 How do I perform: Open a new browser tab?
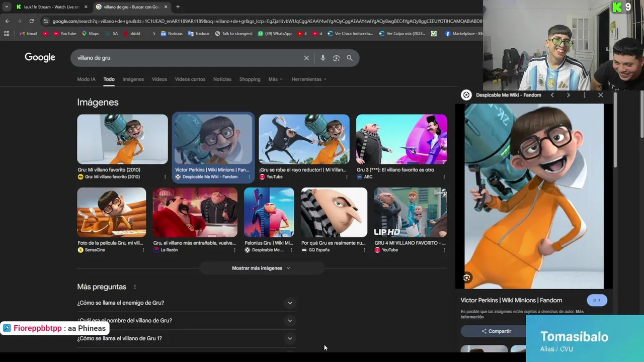click(178, 7)
